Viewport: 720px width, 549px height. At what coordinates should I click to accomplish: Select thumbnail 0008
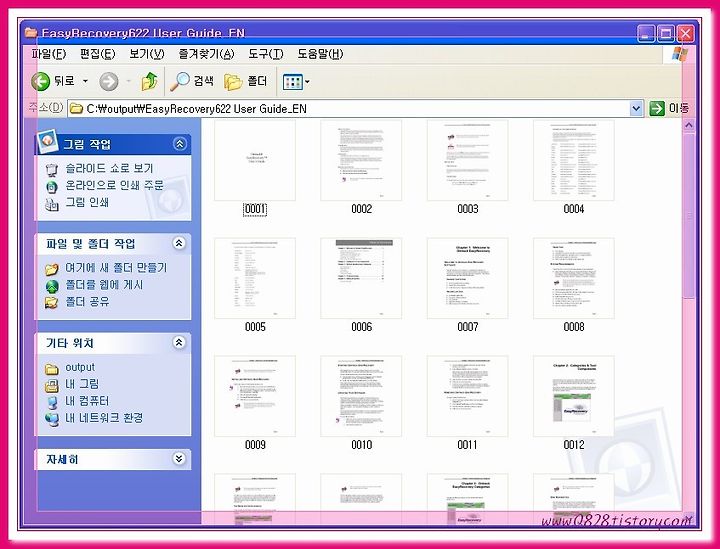click(574, 278)
